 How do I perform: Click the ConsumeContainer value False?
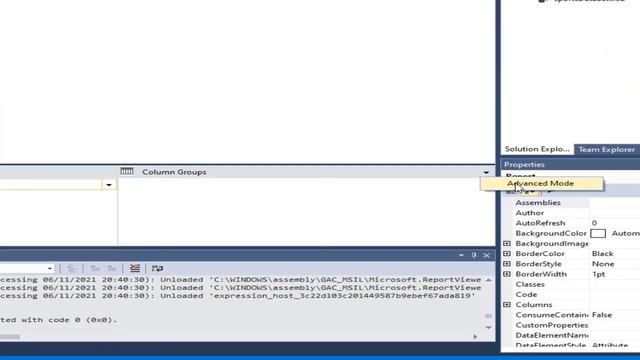tap(602, 315)
